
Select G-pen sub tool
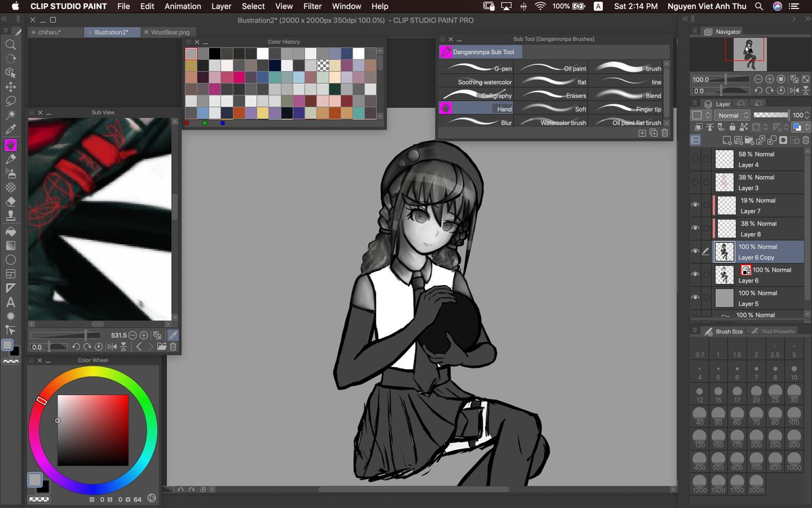click(476, 68)
